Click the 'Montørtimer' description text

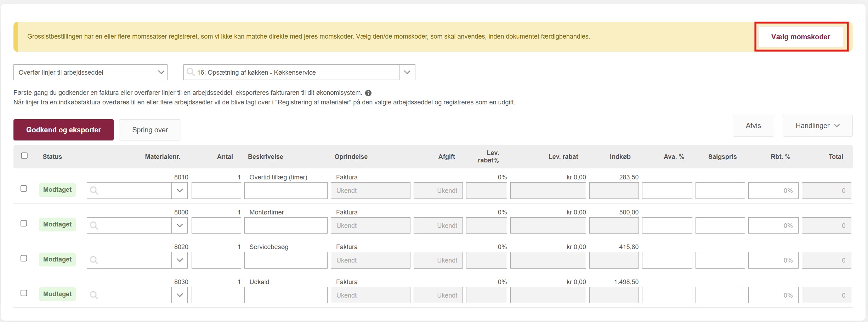[x=267, y=212]
